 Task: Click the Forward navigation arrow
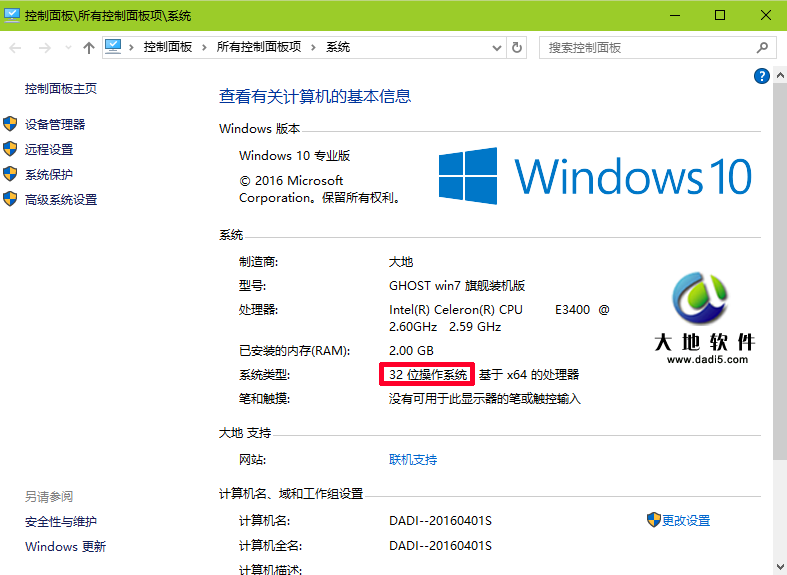(x=45, y=48)
